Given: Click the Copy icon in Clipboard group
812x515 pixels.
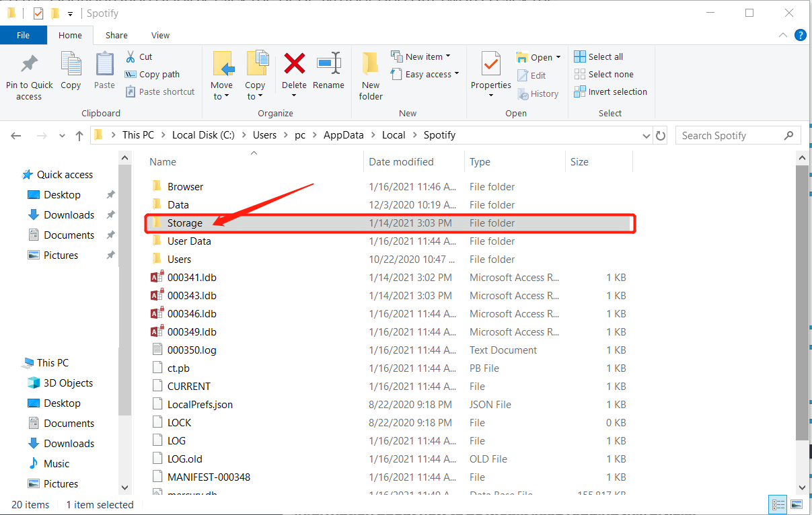Looking at the screenshot, I should [x=71, y=65].
